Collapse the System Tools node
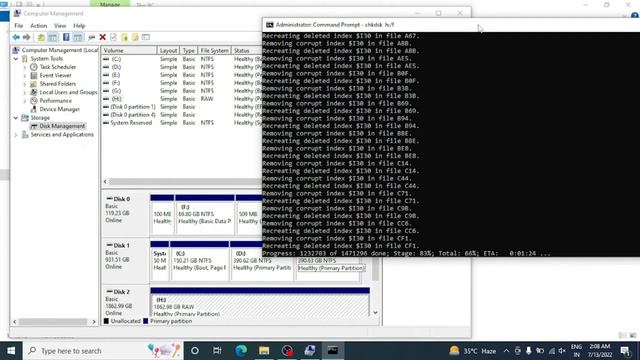640x360 pixels. point(16,59)
